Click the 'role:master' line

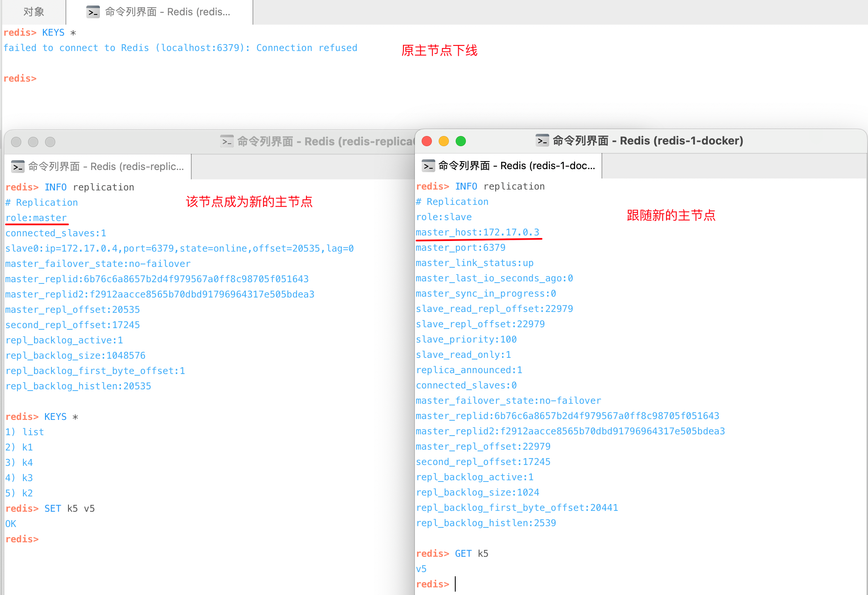click(x=36, y=218)
